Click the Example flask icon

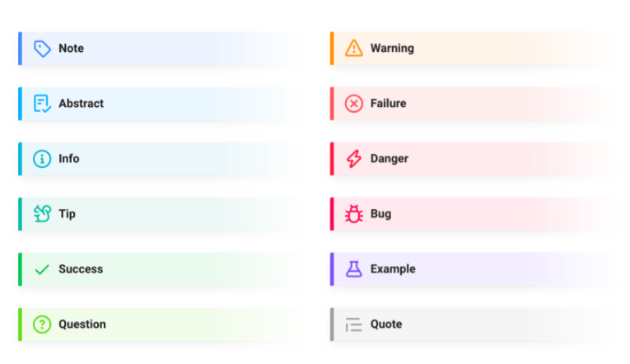pos(354,269)
